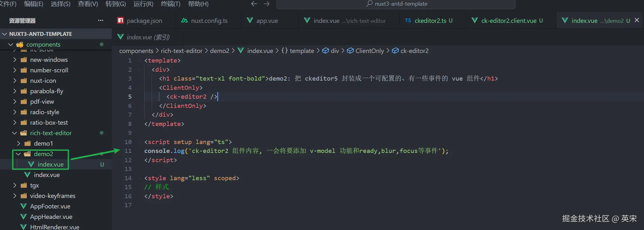Collapse NUXT3-ANTD-TEMPLATE root section

point(4,34)
